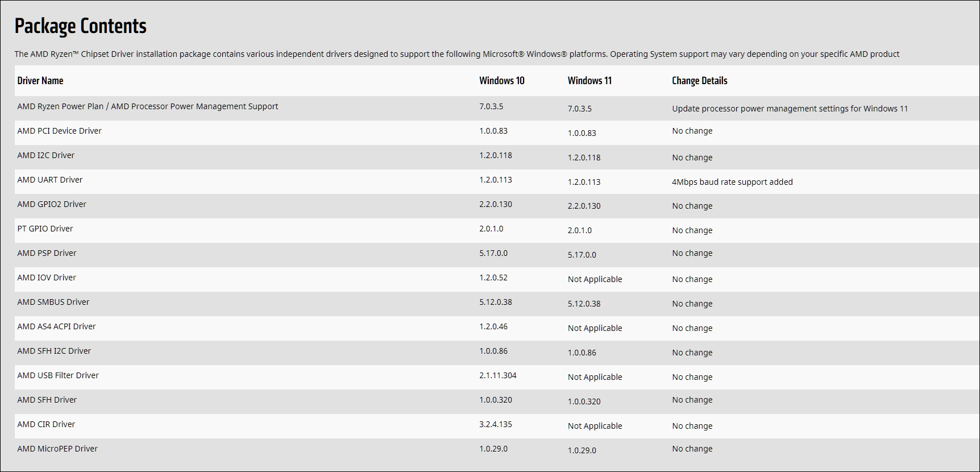Click the 'Change Details' column header
Image resolution: width=980 pixels, height=472 pixels.
(x=700, y=81)
